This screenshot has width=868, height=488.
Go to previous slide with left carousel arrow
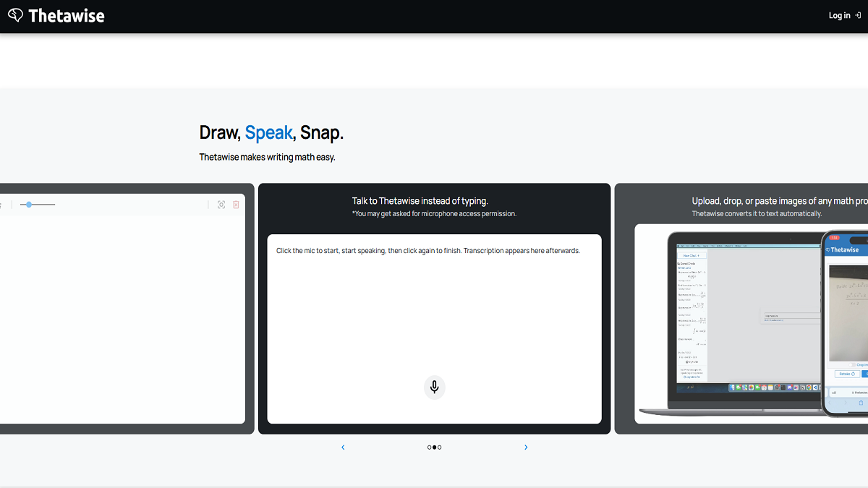(x=343, y=447)
